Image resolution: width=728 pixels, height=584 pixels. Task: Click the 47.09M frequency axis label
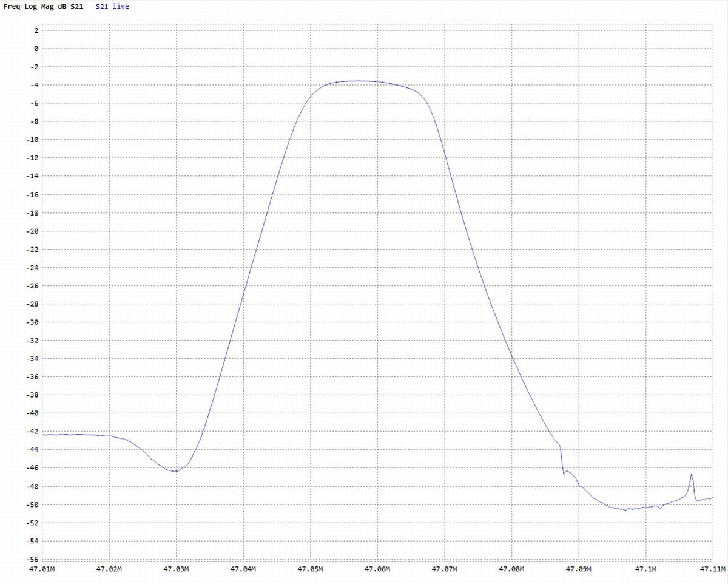click(579, 569)
